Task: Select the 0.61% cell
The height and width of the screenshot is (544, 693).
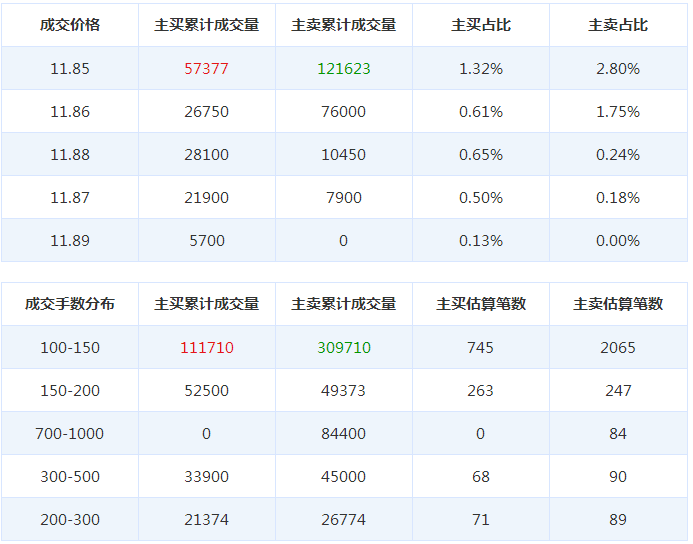Action: pos(481,111)
